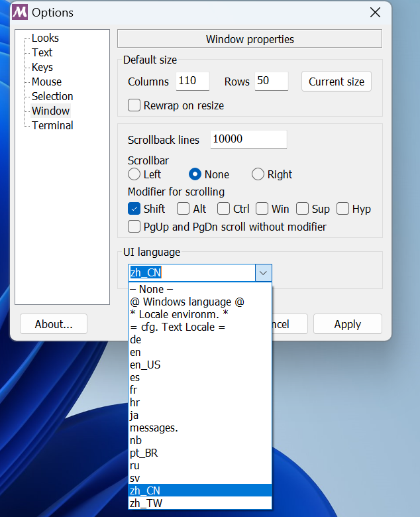Open the Keys options page
The width and height of the screenshot is (420, 517).
coord(42,67)
